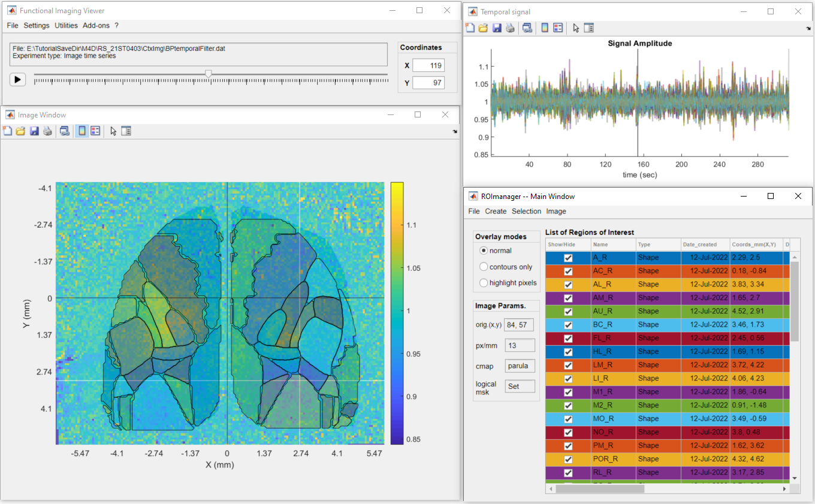Uncheck Show/Hide checkbox for A_R row
This screenshot has width=815, height=504.
(x=568, y=258)
